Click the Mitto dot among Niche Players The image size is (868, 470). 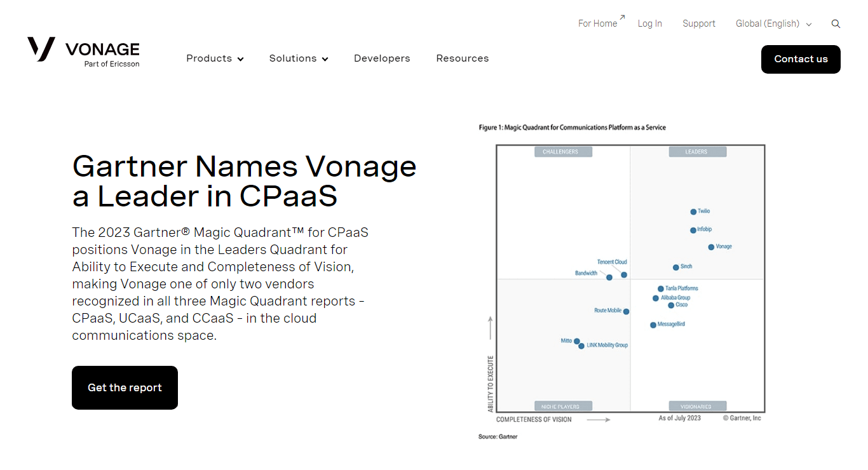pos(576,341)
